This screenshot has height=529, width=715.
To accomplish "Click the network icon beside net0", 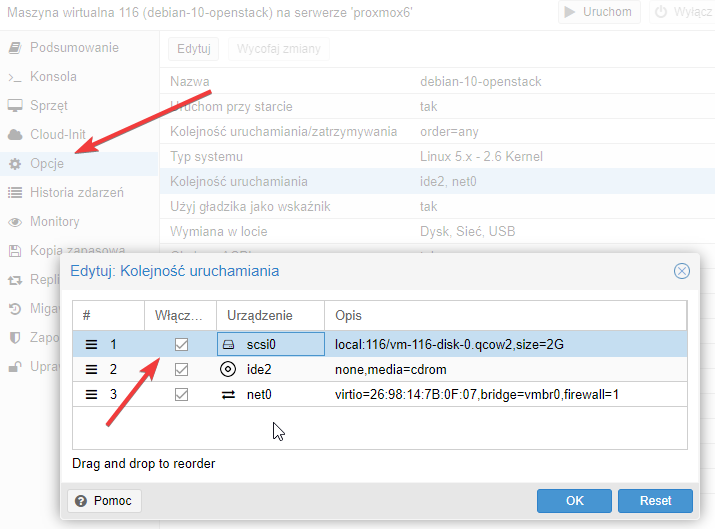I will 228,395.
